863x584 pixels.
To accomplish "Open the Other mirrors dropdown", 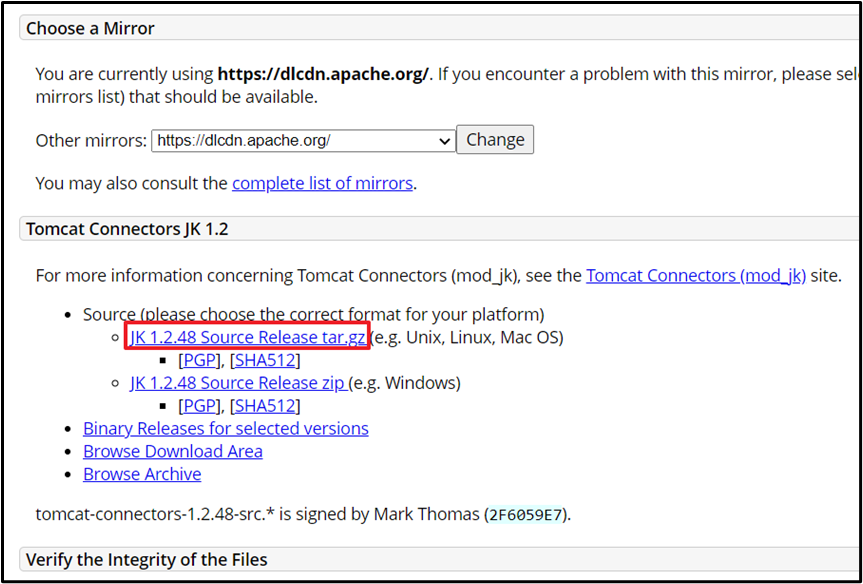I will (x=303, y=140).
